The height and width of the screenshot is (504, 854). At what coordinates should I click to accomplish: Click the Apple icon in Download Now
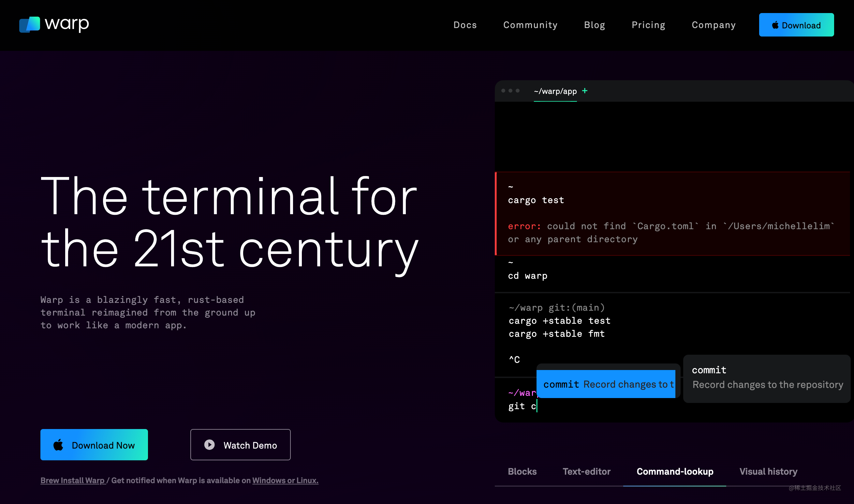point(58,445)
